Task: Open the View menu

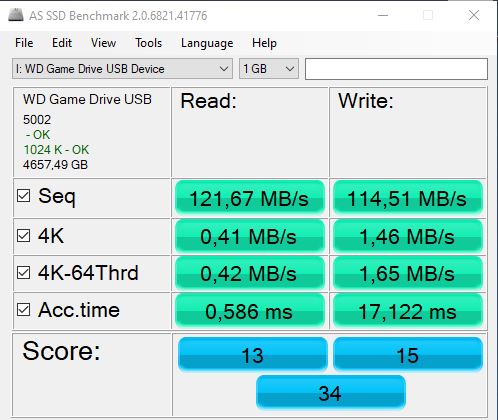Action: tap(103, 43)
